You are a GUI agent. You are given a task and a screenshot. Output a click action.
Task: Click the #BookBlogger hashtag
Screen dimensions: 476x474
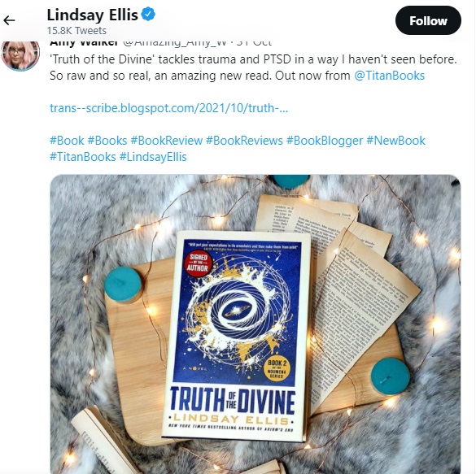[325, 141]
